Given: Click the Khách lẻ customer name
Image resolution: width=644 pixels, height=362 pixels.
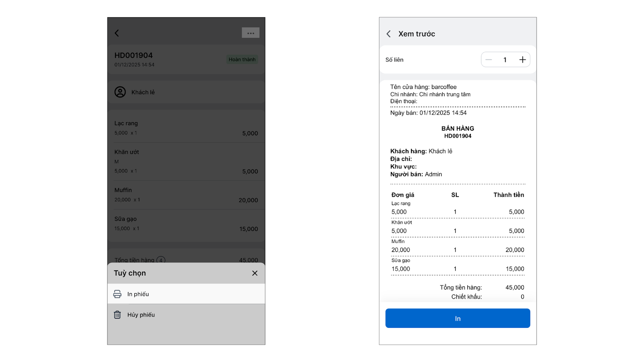Looking at the screenshot, I should coord(143,92).
